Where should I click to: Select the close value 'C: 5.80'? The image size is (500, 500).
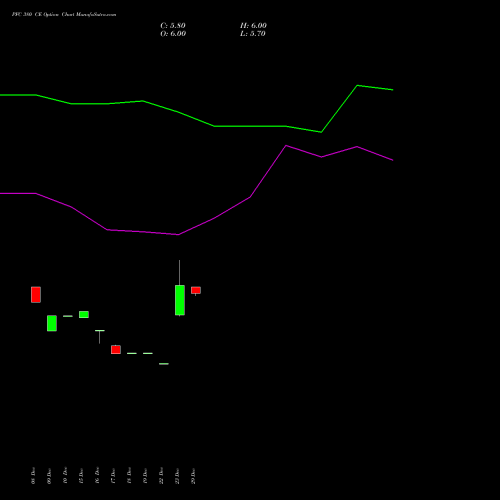click(x=173, y=26)
